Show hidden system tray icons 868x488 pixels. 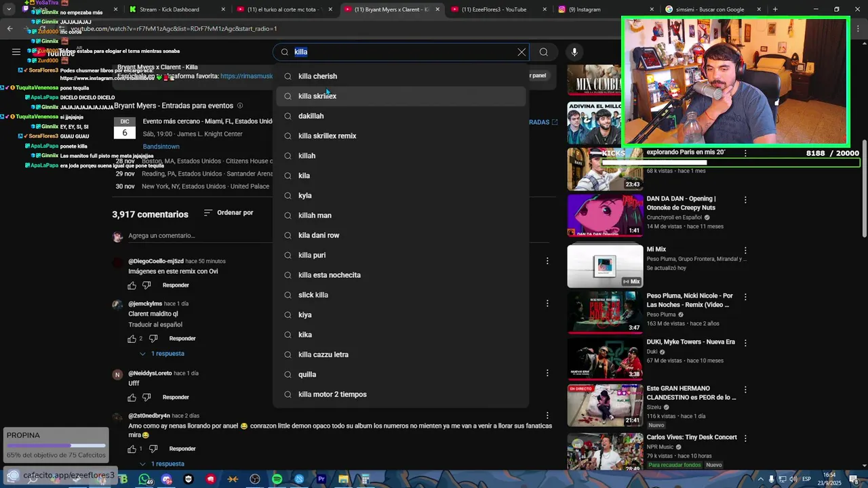(x=759, y=479)
